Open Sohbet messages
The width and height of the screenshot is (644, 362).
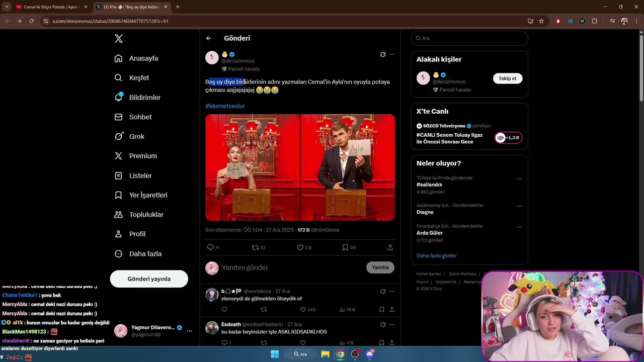[133, 117]
